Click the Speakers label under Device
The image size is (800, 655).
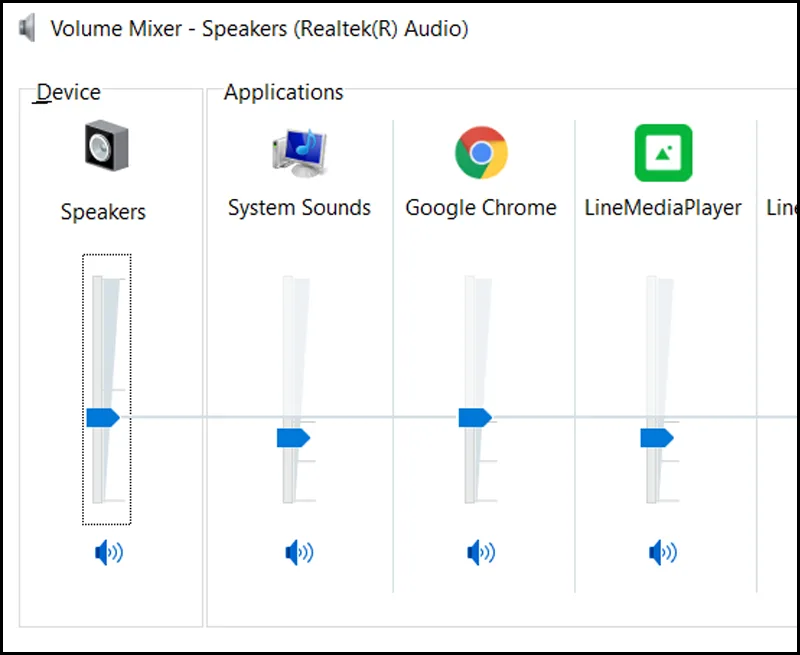click(103, 212)
